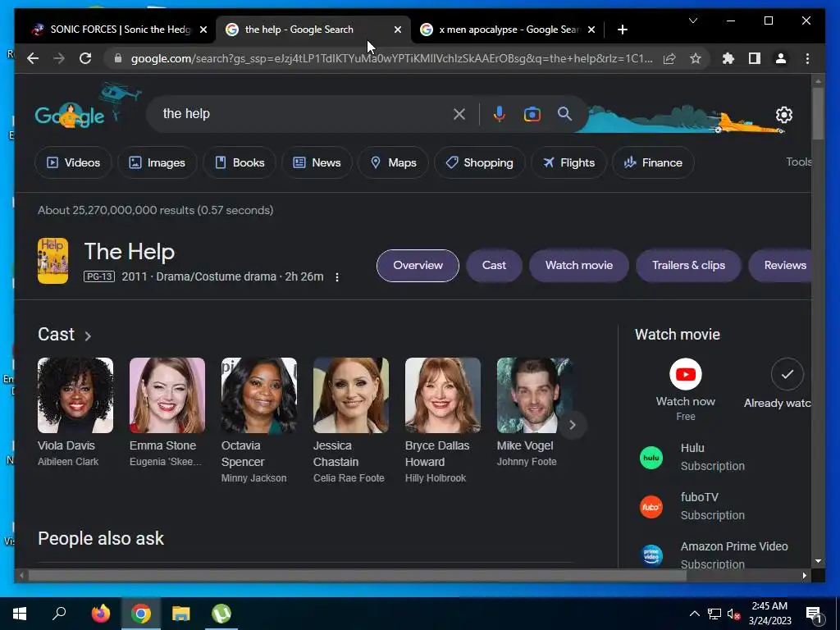Click the forward navigation arrow

tap(59, 58)
